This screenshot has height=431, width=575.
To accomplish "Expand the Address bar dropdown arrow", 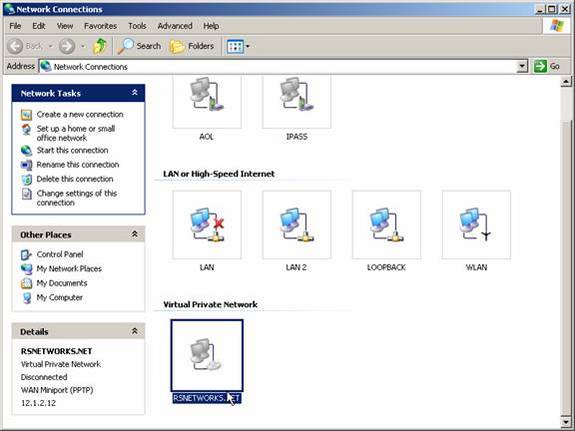I will tap(522, 66).
